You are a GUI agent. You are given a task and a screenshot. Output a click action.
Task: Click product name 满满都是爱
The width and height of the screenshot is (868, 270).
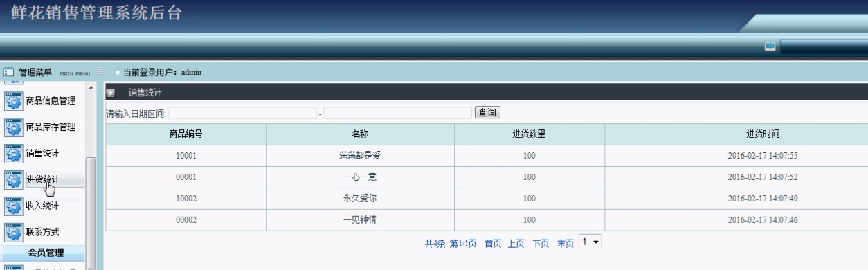click(360, 156)
